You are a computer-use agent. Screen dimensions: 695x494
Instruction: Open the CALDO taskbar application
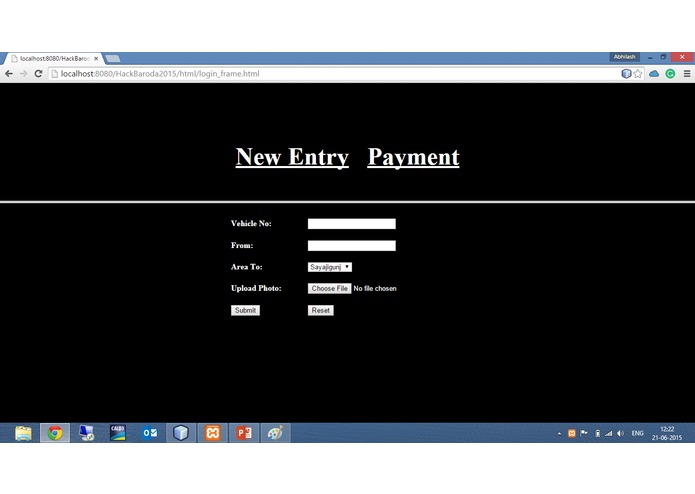tap(117, 433)
